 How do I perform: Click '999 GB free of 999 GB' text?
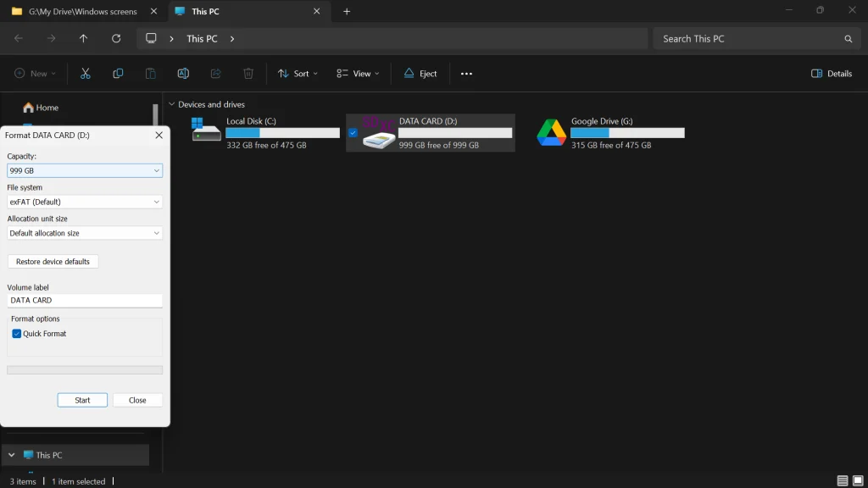[x=439, y=145]
